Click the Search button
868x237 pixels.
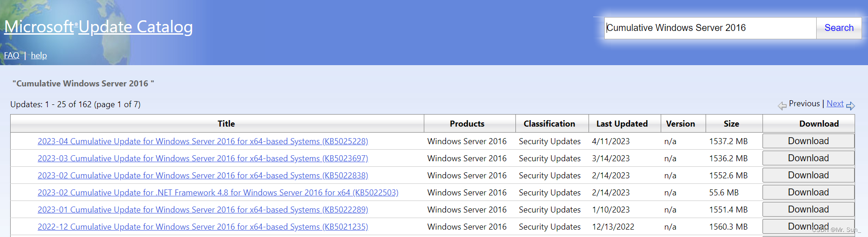click(838, 28)
